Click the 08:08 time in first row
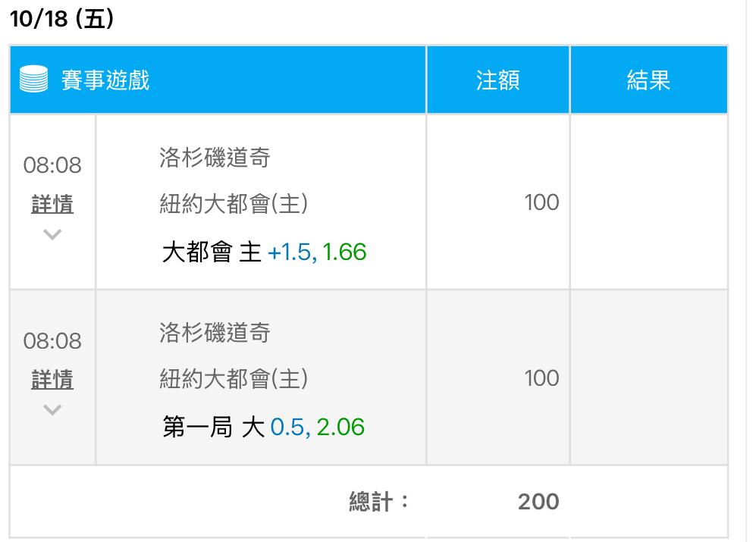 click(52, 165)
